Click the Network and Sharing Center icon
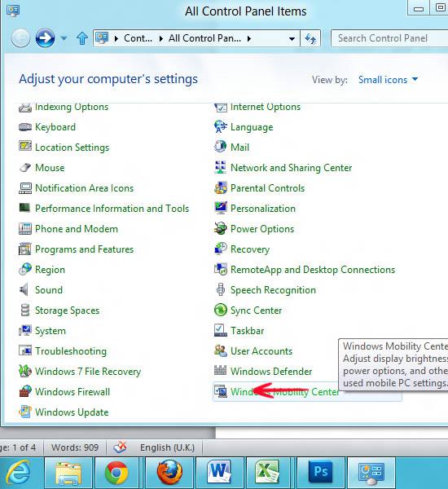Image resolution: width=448 pixels, height=489 pixels. (221, 167)
